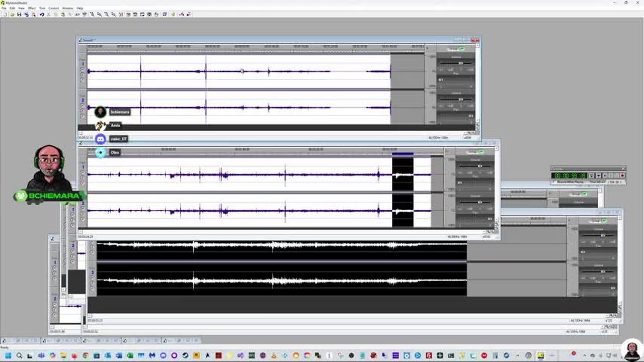644x362 pixels.
Task: Enable the Record While Playing checkbox
Action: point(555,182)
